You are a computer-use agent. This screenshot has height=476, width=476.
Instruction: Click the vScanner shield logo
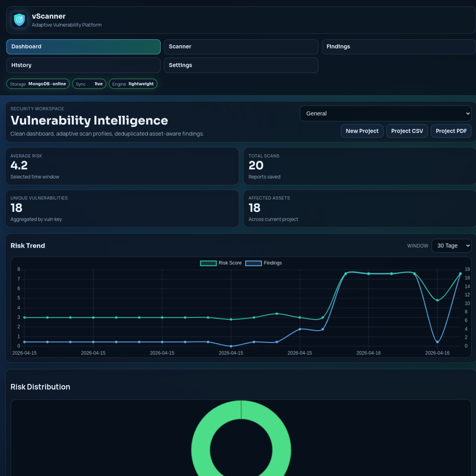click(x=19, y=20)
